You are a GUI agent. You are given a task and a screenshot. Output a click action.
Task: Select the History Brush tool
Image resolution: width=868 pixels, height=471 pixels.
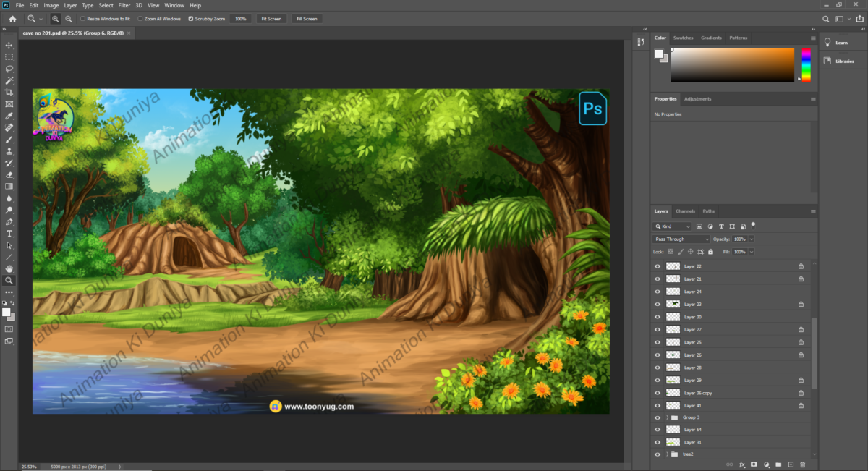coord(9,163)
